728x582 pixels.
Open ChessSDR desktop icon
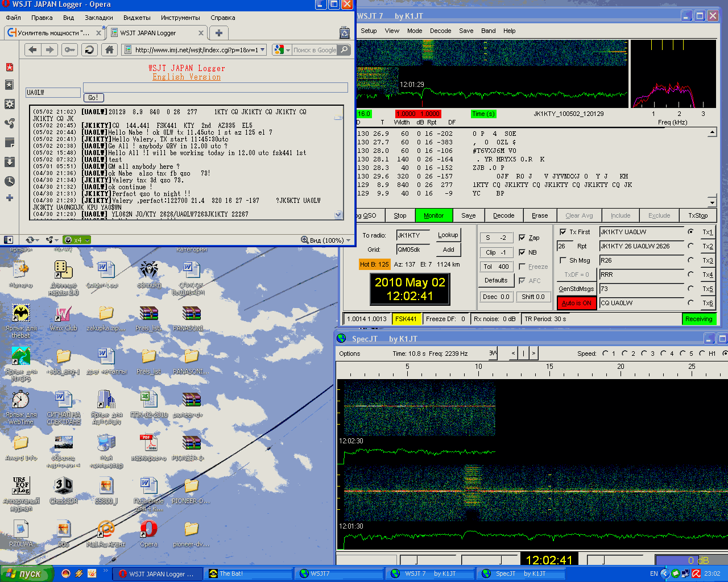click(63, 490)
